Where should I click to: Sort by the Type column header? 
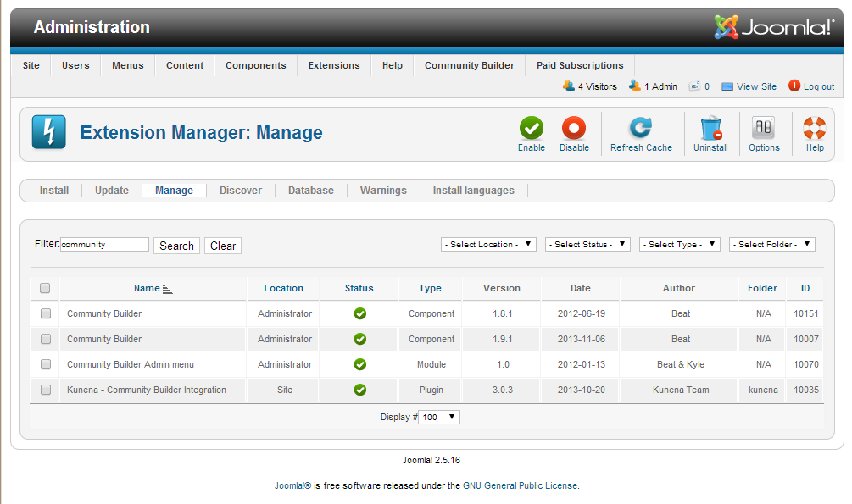pos(430,288)
